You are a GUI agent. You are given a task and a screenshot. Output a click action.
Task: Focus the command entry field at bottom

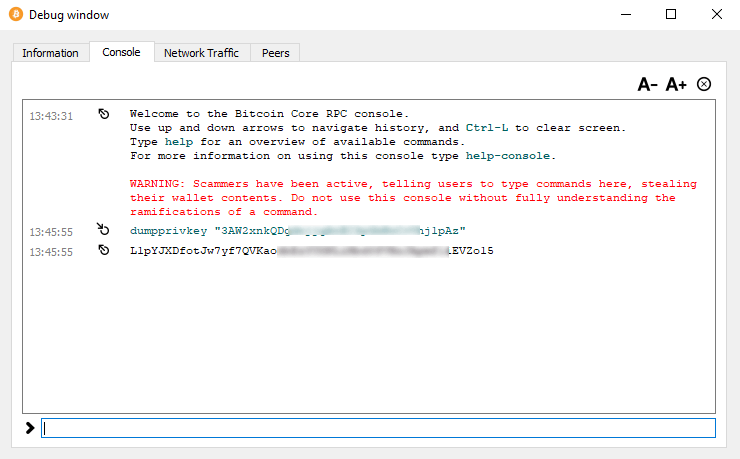point(378,428)
